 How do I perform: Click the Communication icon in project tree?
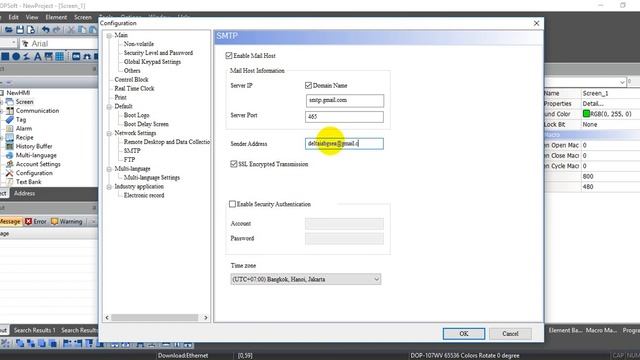pyautogui.click(x=9, y=111)
